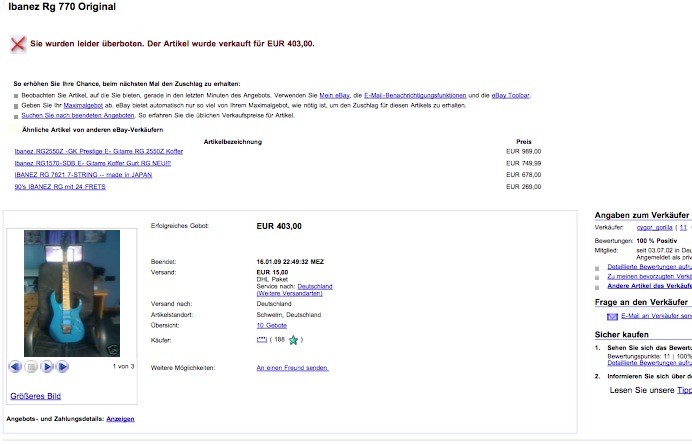Open the IBANEZ RG 7621 7-STRING listing
This screenshot has width=692, height=445.
click(x=83, y=175)
